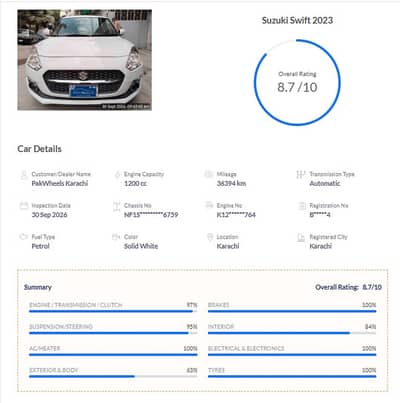Image resolution: width=400 pixels, height=403 pixels.
Task: Click the Suspension/Steering 95% progress bar
Action: coord(113,333)
